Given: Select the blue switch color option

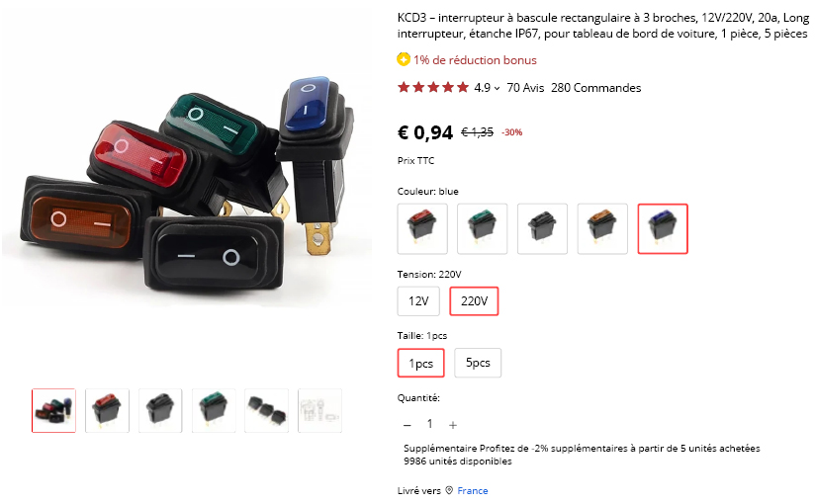Looking at the screenshot, I should coord(663,228).
